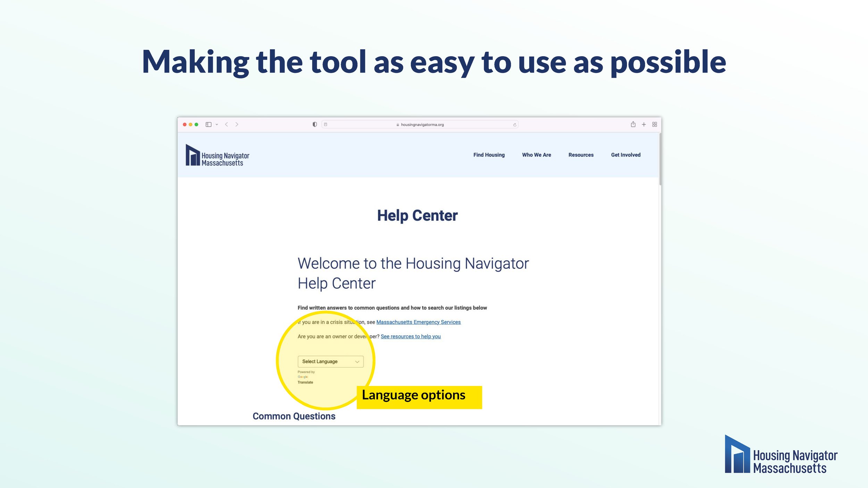Open the Select Language dropdown
This screenshot has height=488, width=868.
tap(330, 361)
